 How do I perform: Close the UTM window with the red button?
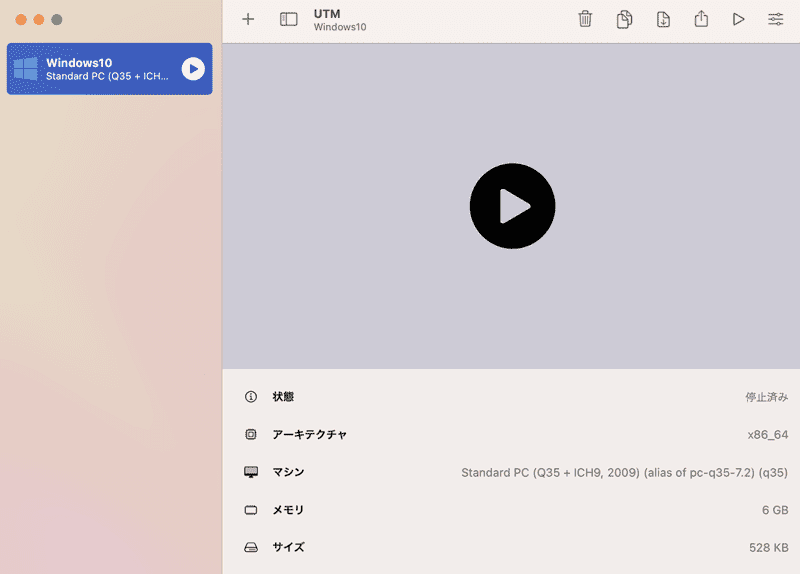pyautogui.click(x=21, y=19)
